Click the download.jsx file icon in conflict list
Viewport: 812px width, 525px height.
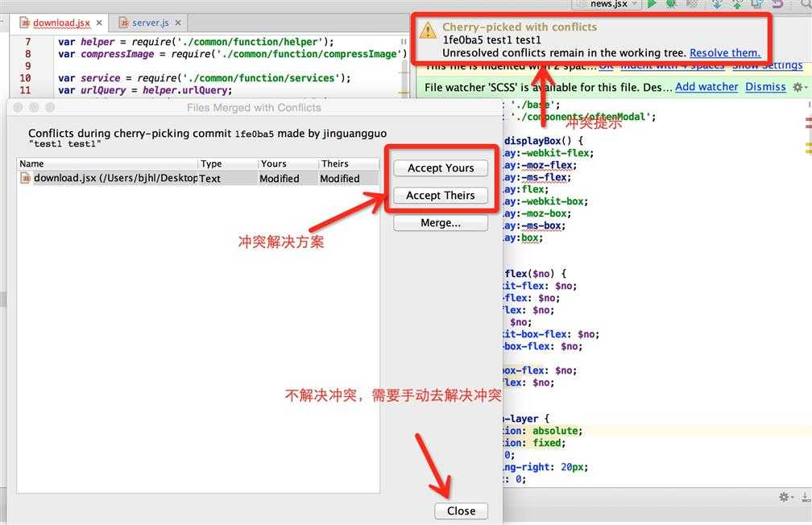pos(26,178)
